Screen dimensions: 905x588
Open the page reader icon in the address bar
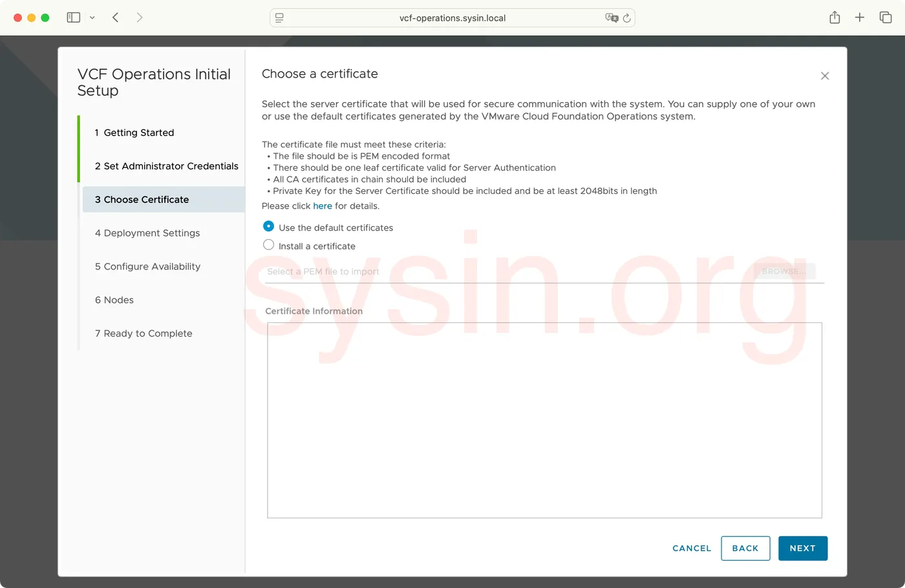pyautogui.click(x=279, y=18)
